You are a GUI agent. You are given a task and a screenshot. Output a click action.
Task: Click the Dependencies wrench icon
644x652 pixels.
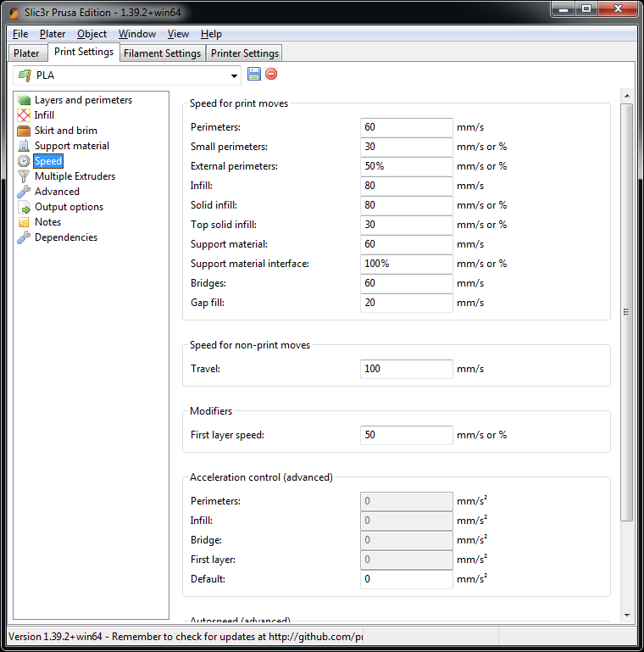24,237
